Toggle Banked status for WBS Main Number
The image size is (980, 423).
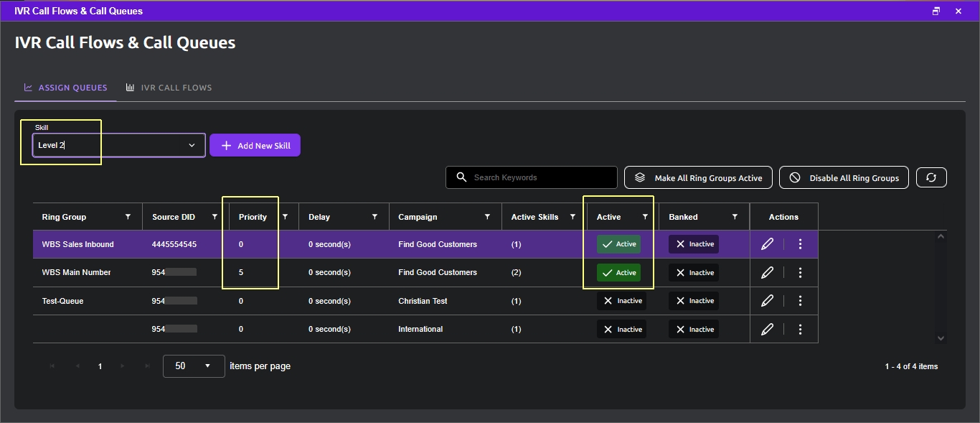[694, 273]
